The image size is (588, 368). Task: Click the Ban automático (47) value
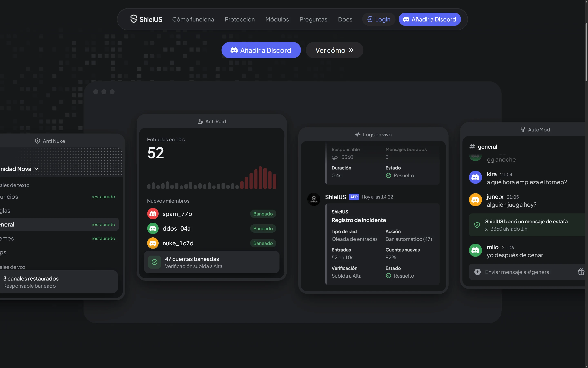[x=409, y=239]
